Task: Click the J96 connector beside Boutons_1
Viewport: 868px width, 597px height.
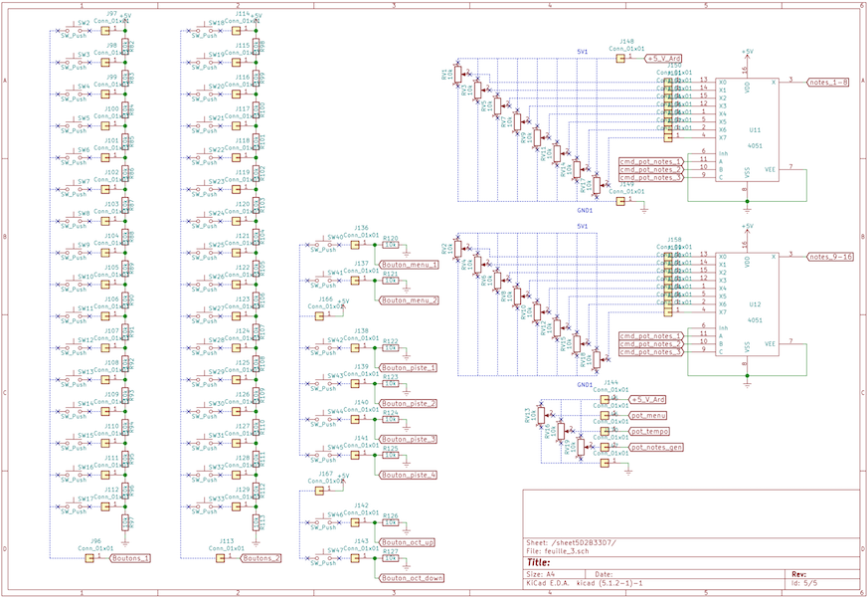Action: (x=89, y=558)
